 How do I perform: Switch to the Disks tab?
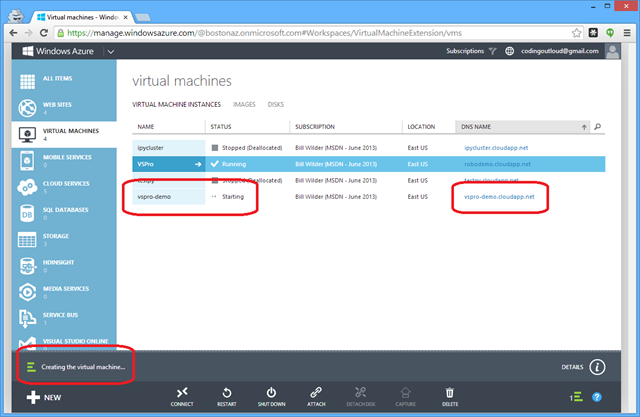[x=275, y=103]
